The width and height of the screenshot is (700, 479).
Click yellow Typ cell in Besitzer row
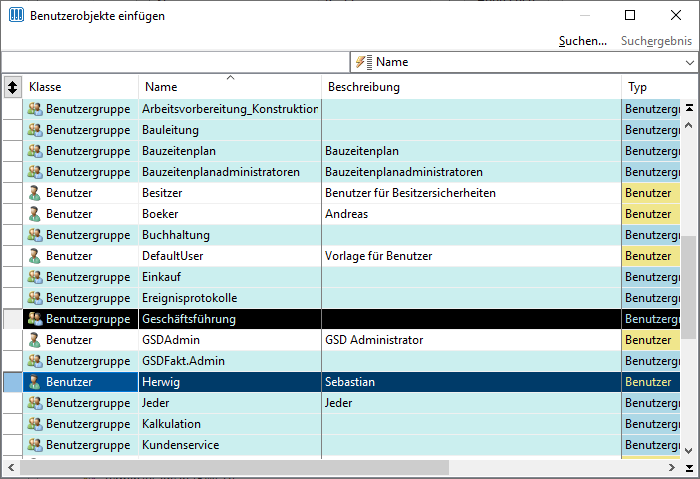(651, 193)
